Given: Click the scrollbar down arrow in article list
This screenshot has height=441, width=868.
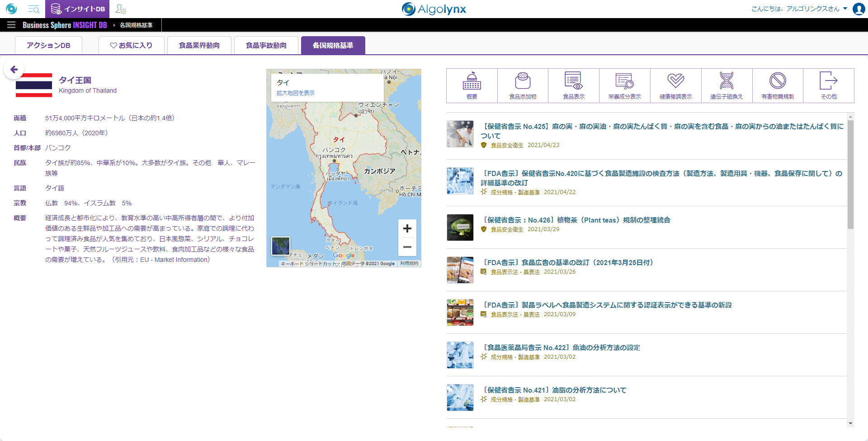Looking at the screenshot, I should point(850,423).
